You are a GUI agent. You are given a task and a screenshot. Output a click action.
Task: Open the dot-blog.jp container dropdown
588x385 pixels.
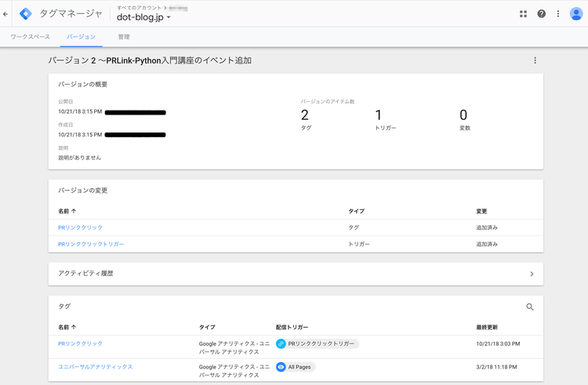point(143,17)
